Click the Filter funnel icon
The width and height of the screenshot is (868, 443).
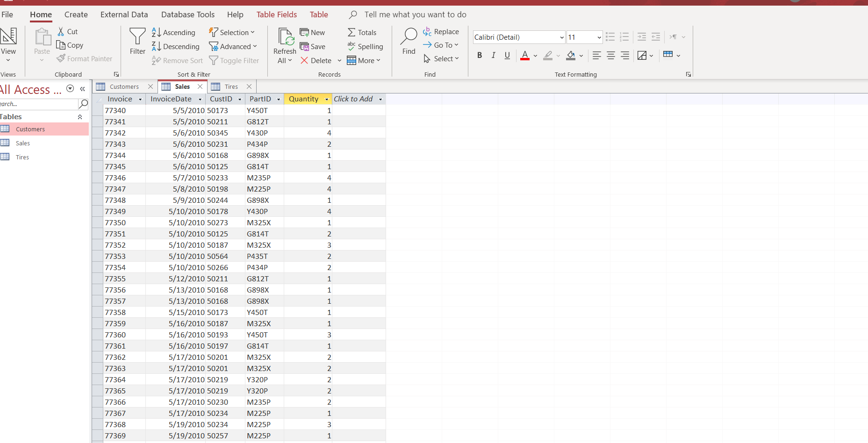(x=137, y=36)
